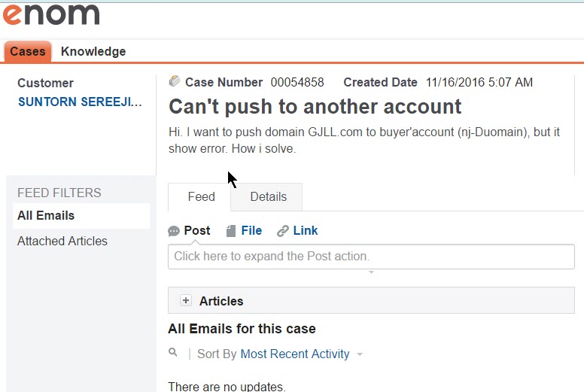Click the Post action text box

[x=371, y=257]
